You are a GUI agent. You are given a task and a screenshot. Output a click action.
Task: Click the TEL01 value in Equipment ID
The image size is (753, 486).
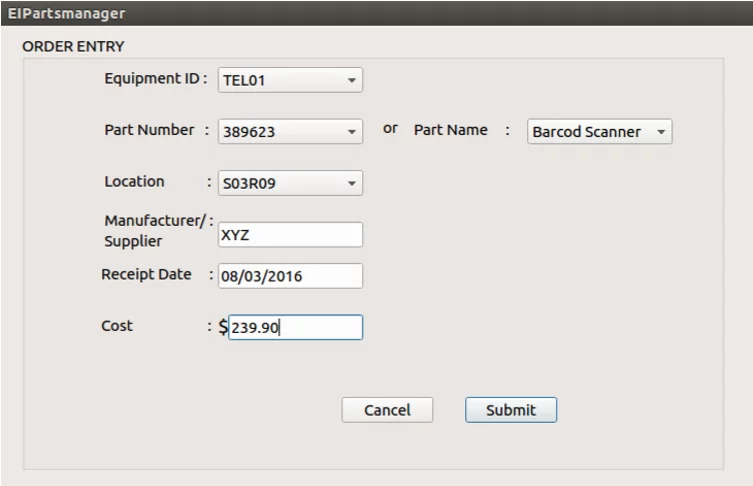point(244,80)
